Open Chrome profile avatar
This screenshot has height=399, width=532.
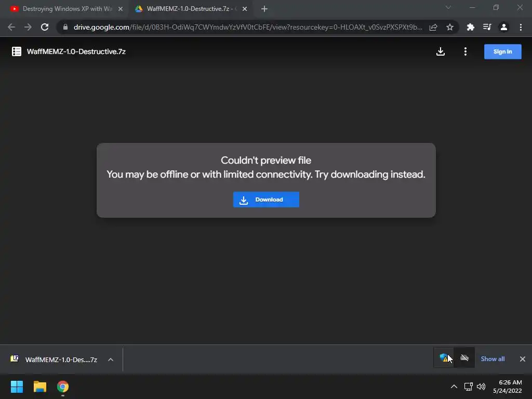tap(504, 27)
